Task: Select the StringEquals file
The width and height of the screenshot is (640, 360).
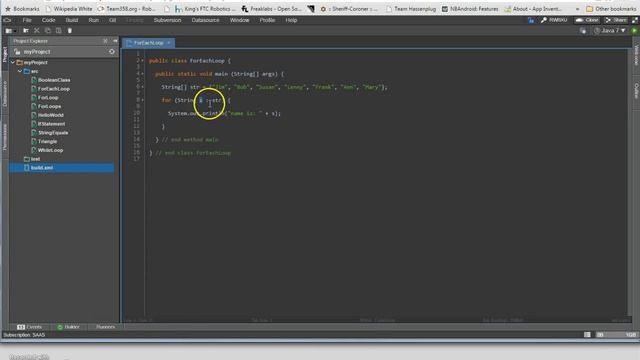Action: 50,133
